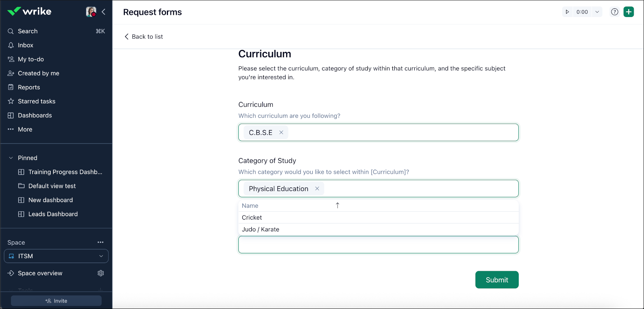The image size is (644, 309).
Task: Submit the request form
Action: pos(497,280)
